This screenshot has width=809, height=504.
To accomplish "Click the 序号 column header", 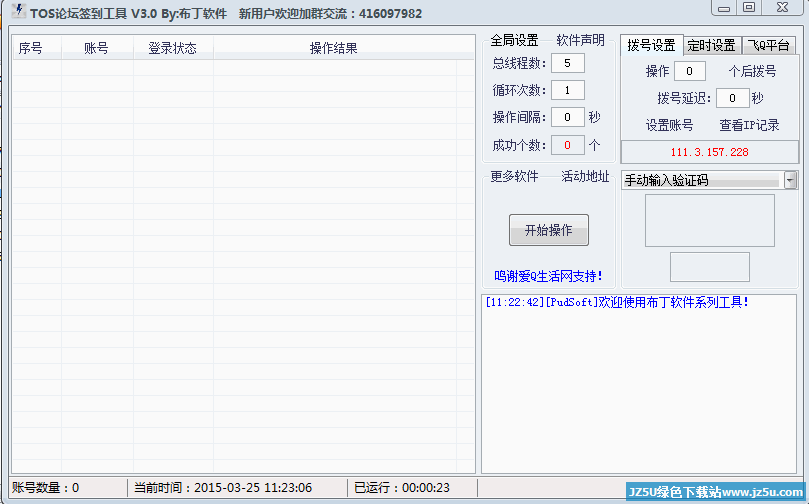I will pos(37,48).
